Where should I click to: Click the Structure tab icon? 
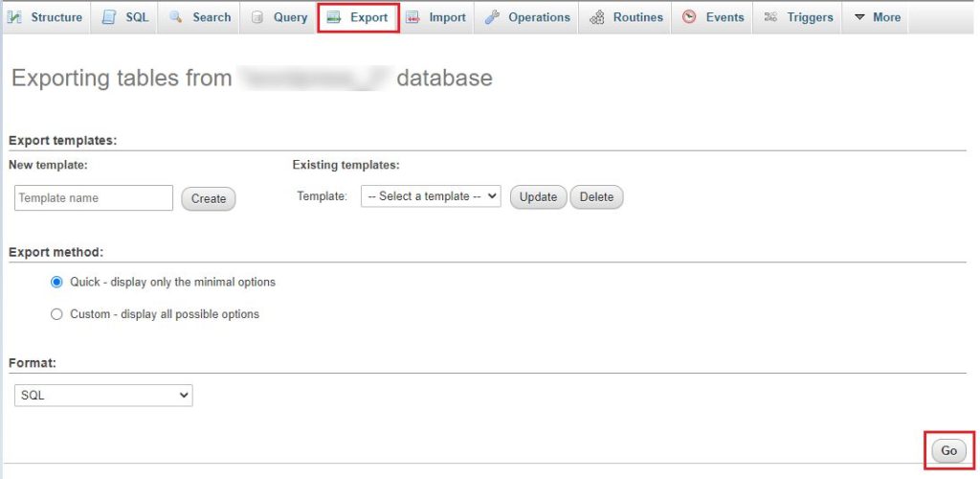click(15, 17)
